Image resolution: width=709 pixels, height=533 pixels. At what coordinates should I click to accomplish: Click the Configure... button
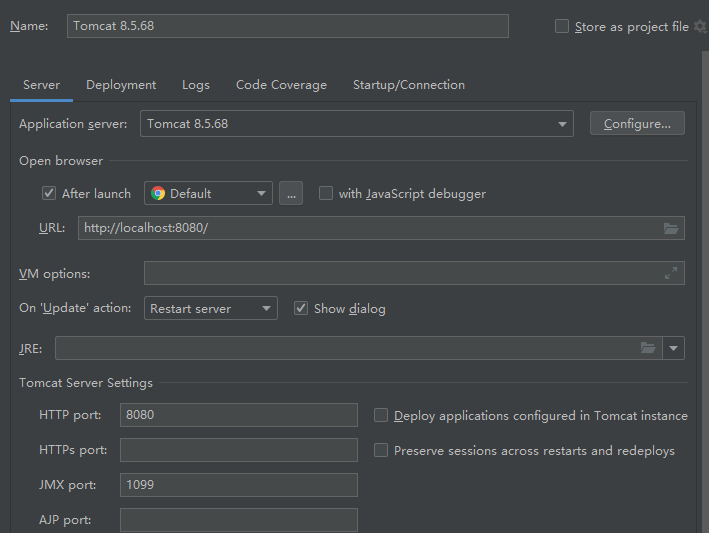[x=637, y=123]
